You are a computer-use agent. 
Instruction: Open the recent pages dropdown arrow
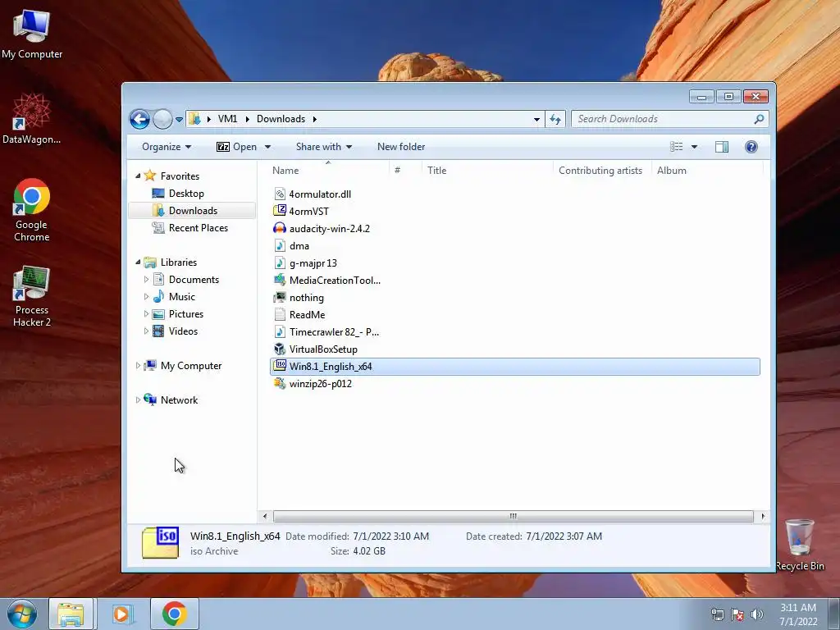coord(179,120)
